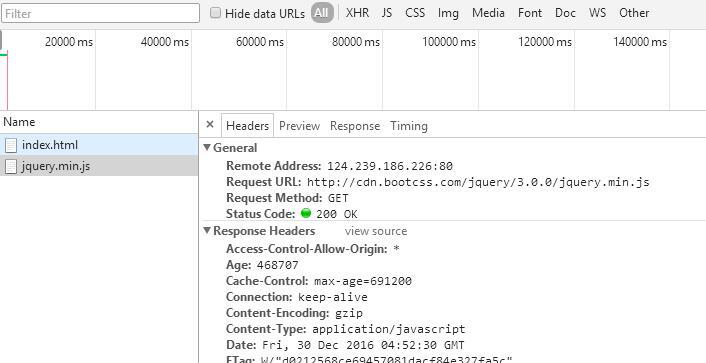The height and width of the screenshot is (363, 706).
Task: Click the Cache-Control value max-age=691200
Action: click(363, 281)
